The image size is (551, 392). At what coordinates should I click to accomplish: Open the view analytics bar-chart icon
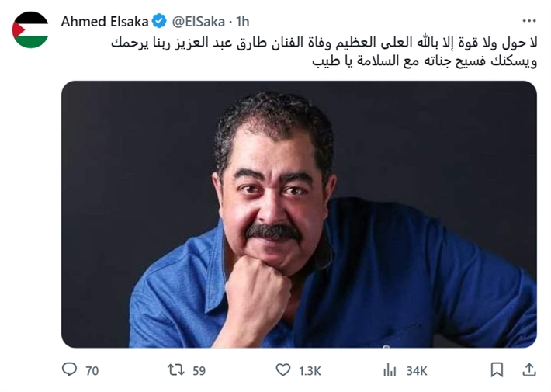click(x=390, y=370)
